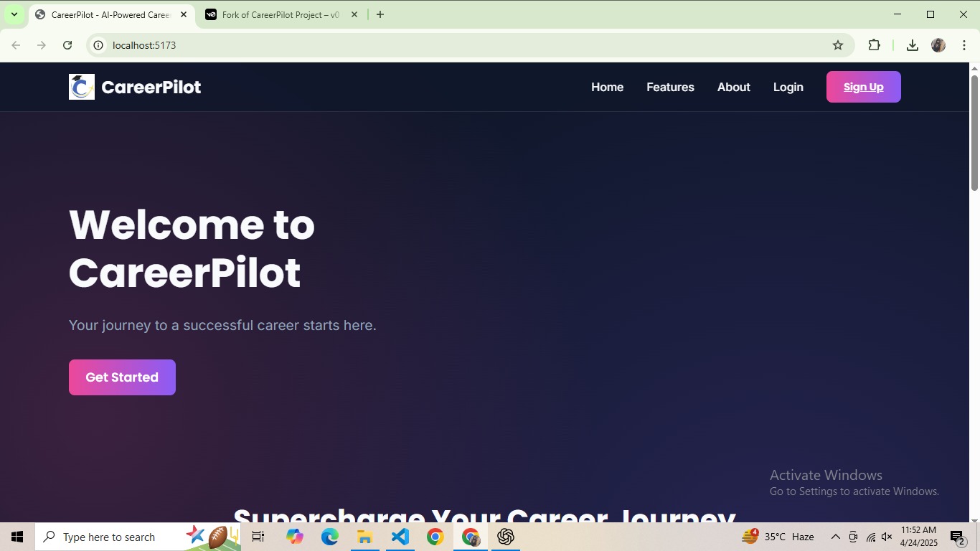
Task: Open the Chrome profile avatar
Action: [938, 45]
